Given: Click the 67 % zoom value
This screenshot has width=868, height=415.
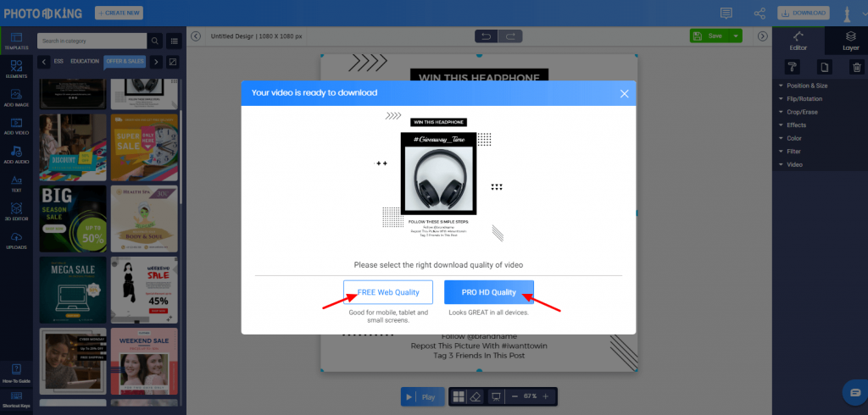Looking at the screenshot, I should 531,396.
